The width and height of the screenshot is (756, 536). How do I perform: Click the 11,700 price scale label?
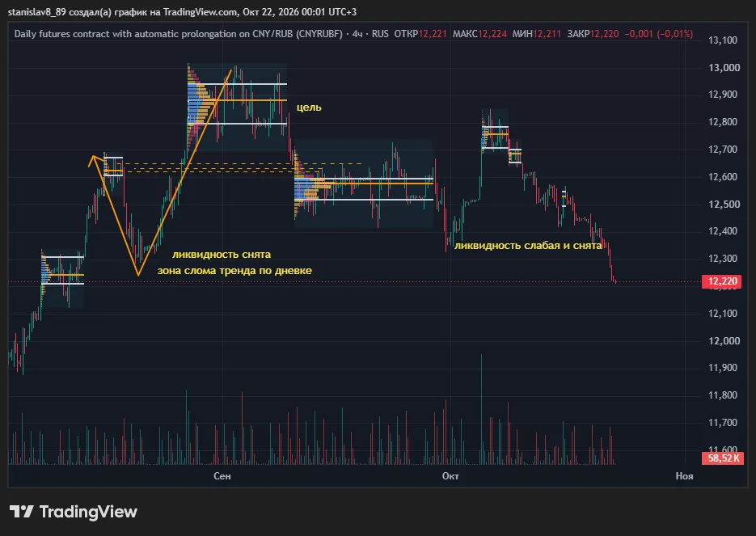[723, 423]
